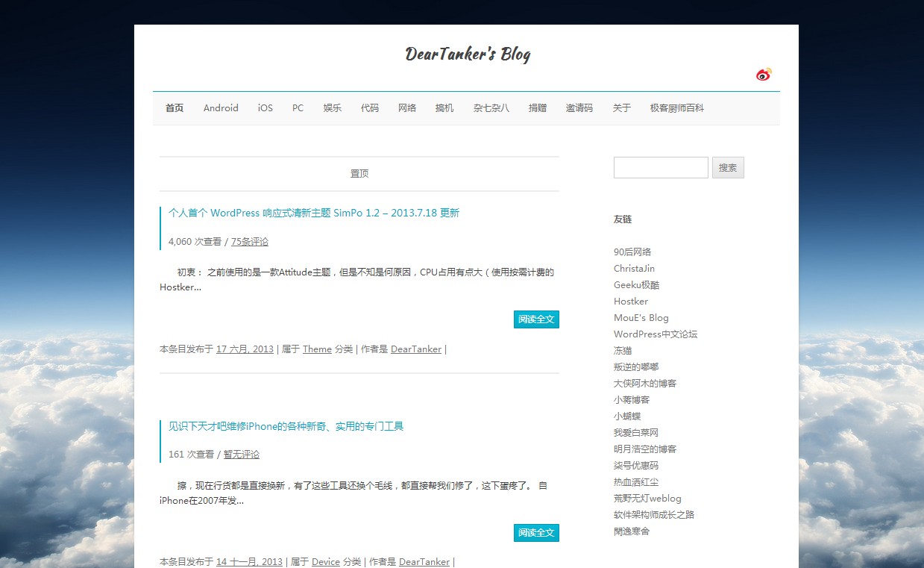Image resolution: width=924 pixels, height=568 pixels.
Task: Click the sidebar search input field
Action: [660, 168]
